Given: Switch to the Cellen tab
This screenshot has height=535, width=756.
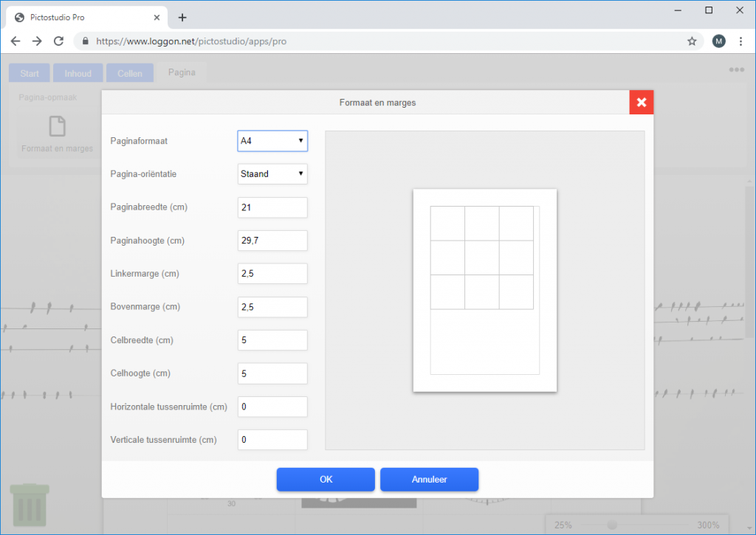Looking at the screenshot, I should [130, 73].
